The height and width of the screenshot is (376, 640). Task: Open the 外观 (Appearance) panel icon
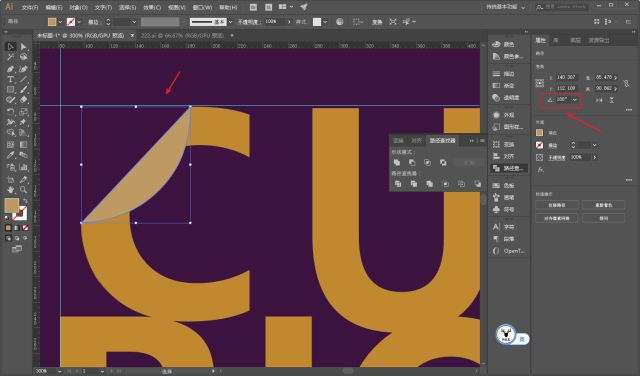coord(504,115)
